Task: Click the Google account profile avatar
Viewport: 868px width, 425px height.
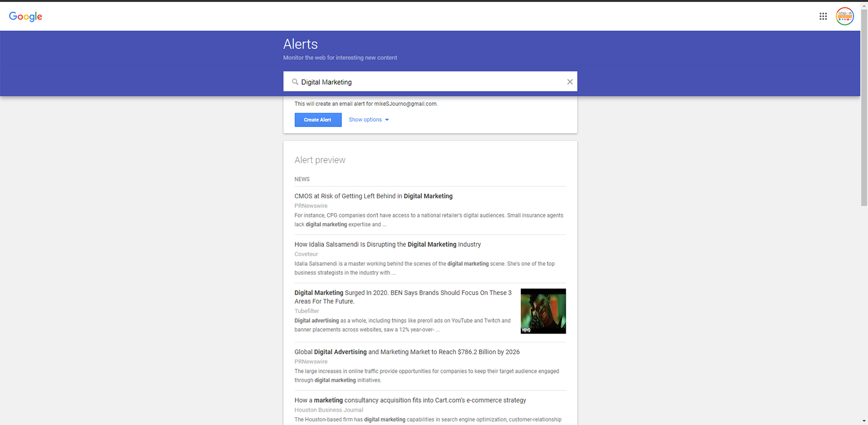Action: click(845, 17)
